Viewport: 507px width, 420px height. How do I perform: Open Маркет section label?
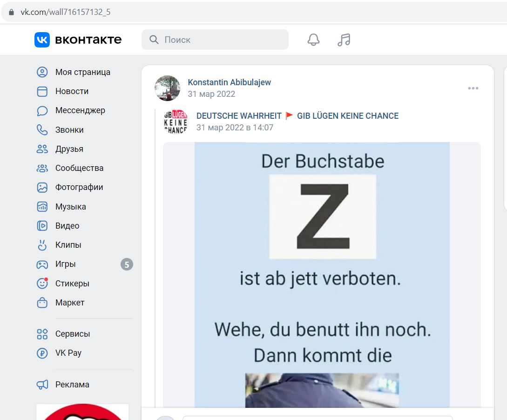tap(70, 303)
